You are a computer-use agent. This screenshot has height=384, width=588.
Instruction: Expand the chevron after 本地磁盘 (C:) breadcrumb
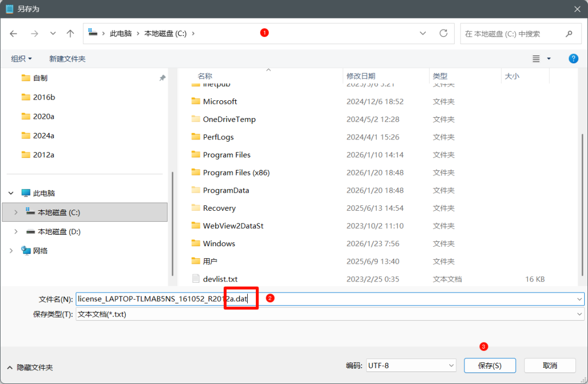point(193,33)
